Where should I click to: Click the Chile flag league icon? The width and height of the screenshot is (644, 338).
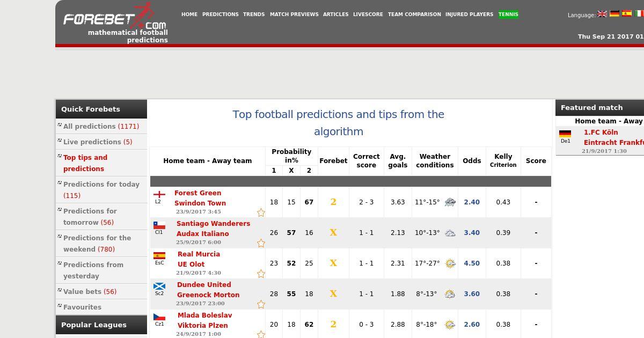tap(159, 225)
